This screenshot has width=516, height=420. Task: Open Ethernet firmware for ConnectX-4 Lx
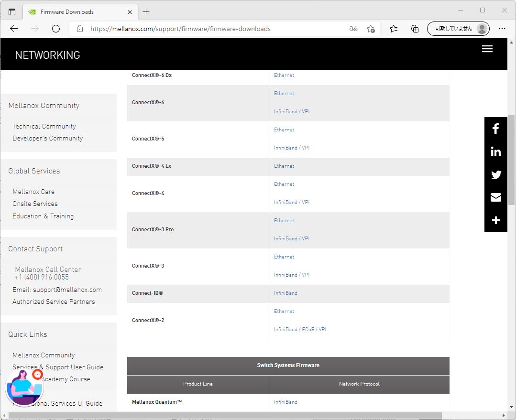tap(284, 166)
